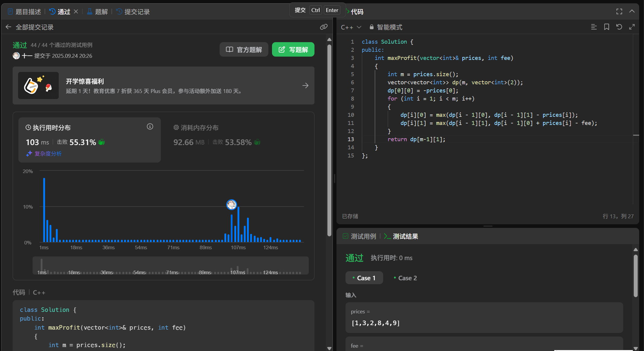This screenshot has width=644, height=351.
Task: Close the 通过 submission tab
Action: tap(76, 11)
